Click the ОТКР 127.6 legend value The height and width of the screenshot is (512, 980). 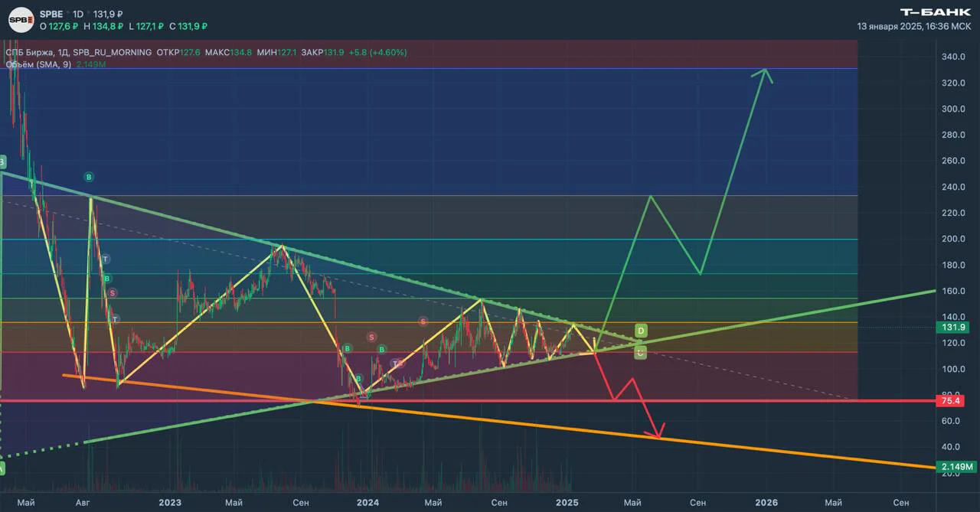click(178, 53)
